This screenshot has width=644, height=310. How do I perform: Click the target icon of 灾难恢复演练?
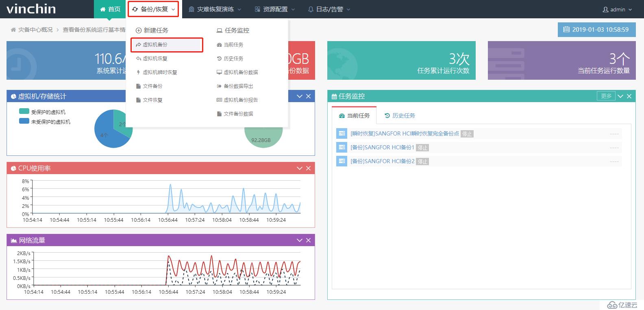click(x=191, y=9)
